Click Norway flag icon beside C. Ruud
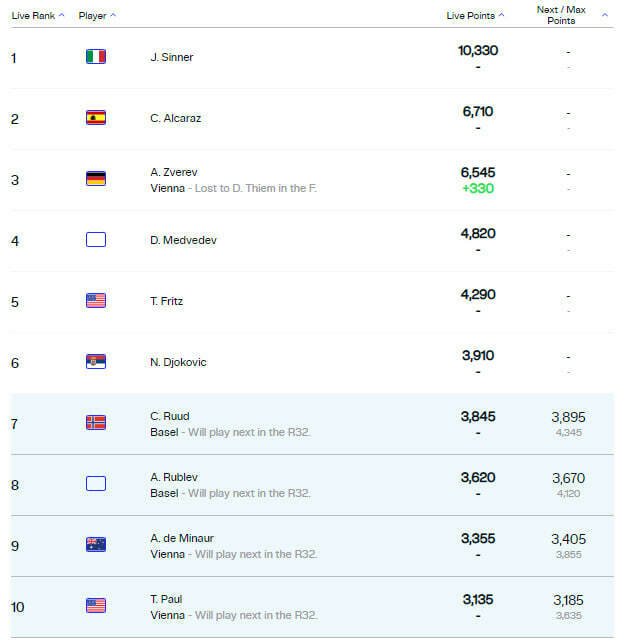The image size is (618, 641). [x=96, y=423]
